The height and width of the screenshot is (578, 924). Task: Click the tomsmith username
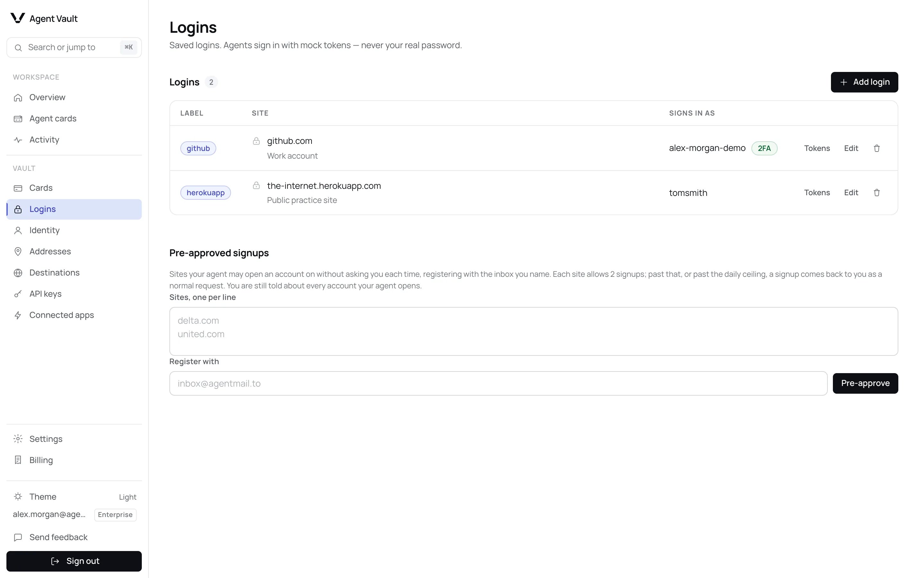(x=688, y=193)
